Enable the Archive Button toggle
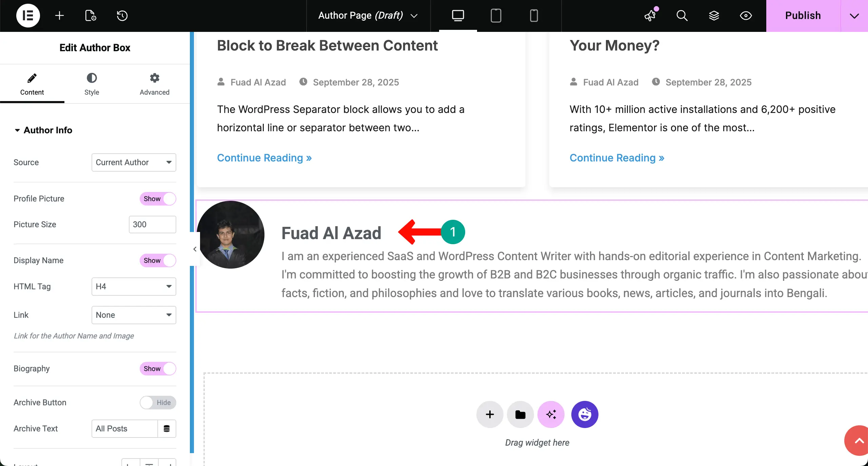This screenshot has width=868, height=466. [x=158, y=403]
